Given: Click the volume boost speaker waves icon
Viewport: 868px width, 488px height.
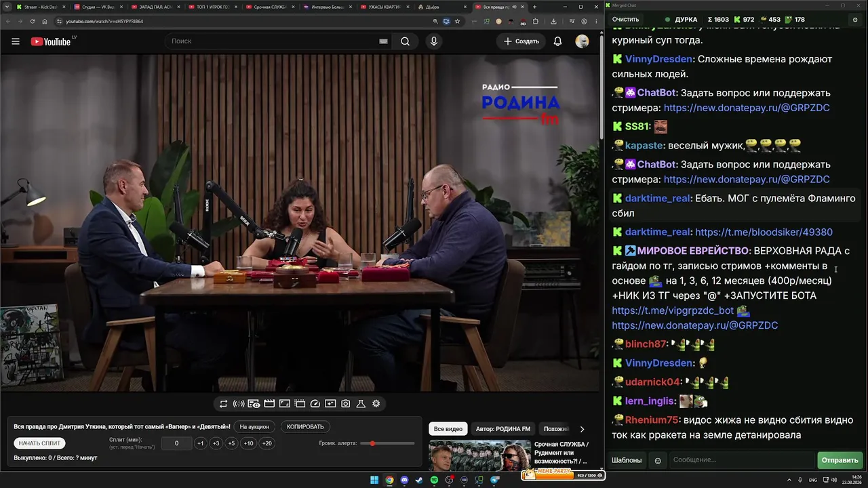Looking at the screenshot, I should 239,404.
